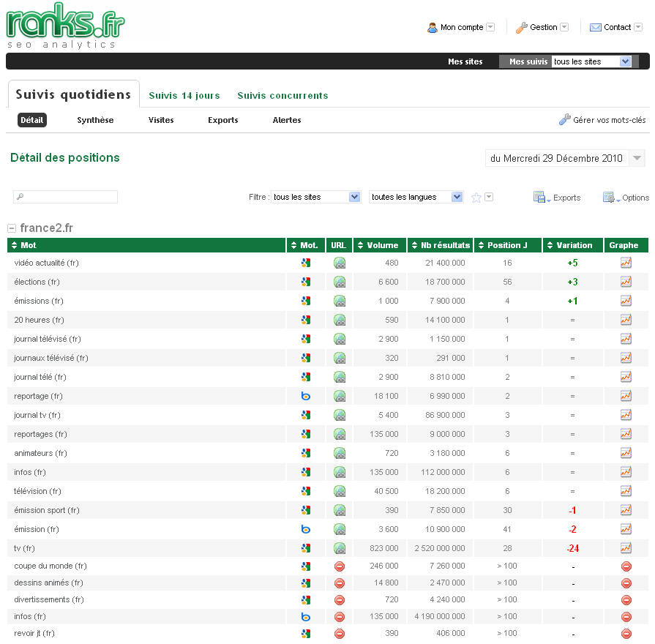Click the favorites star icon
Image resolution: width=655 pixels, height=644 pixels.
point(476,198)
